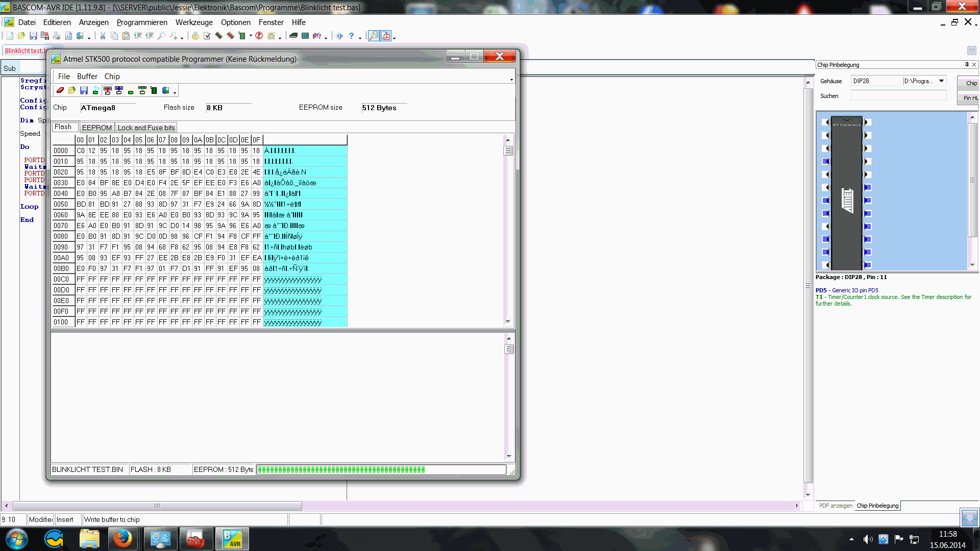Viewport: 980px width, 551px height.
Task: Toggle the chip pinout viewer toolbar button
Action: [x=374, y=36]
